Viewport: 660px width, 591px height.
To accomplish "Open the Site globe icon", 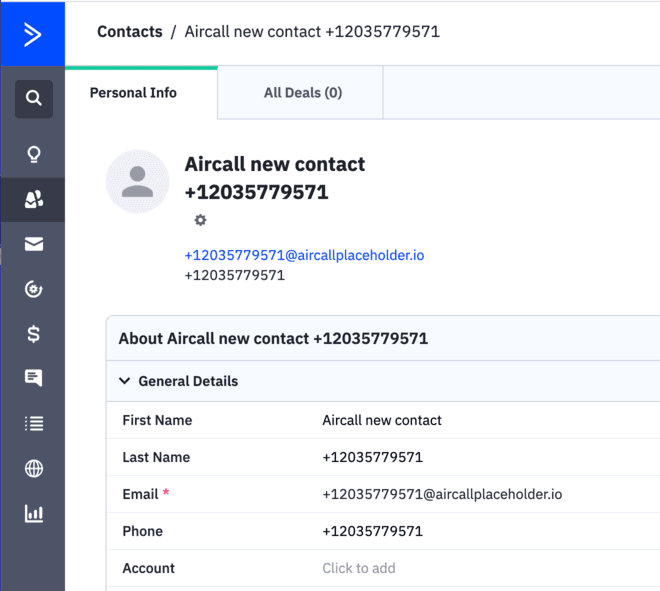I will point(34,468).
